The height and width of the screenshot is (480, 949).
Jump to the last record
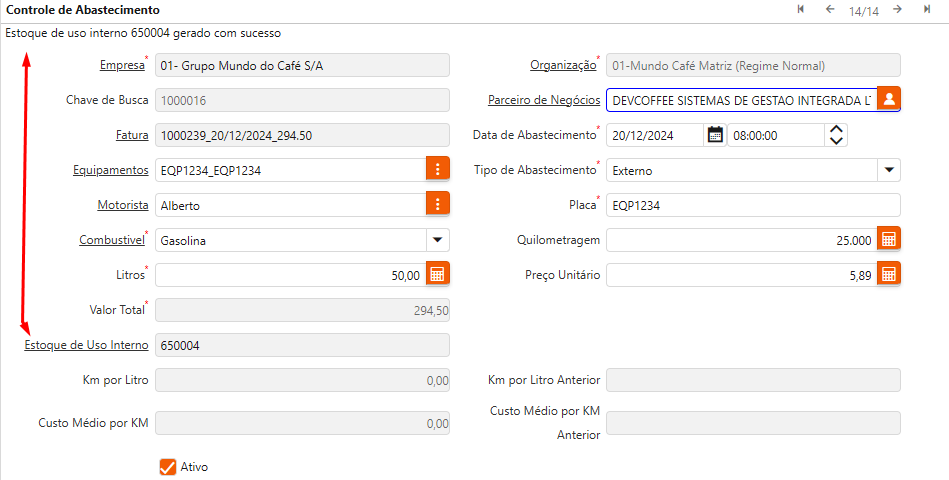tap(927, 10)
